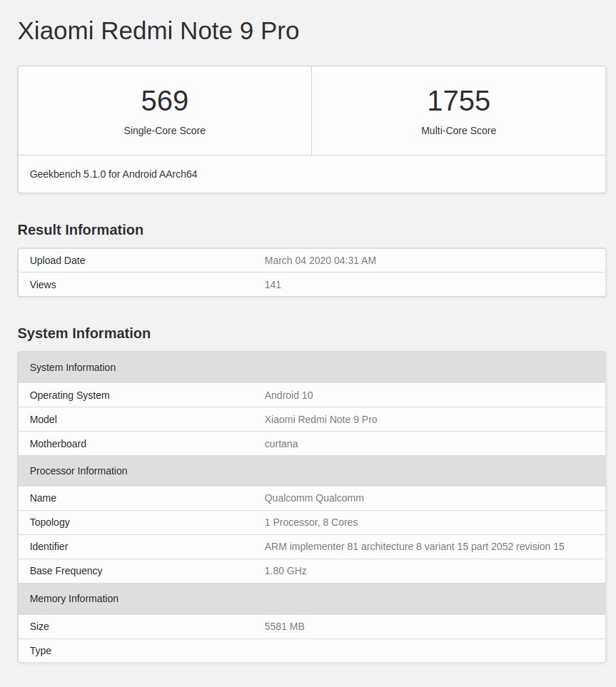The image size is (616, 687).
Task: Click the Memory Information table header
Action: (312, 599)
